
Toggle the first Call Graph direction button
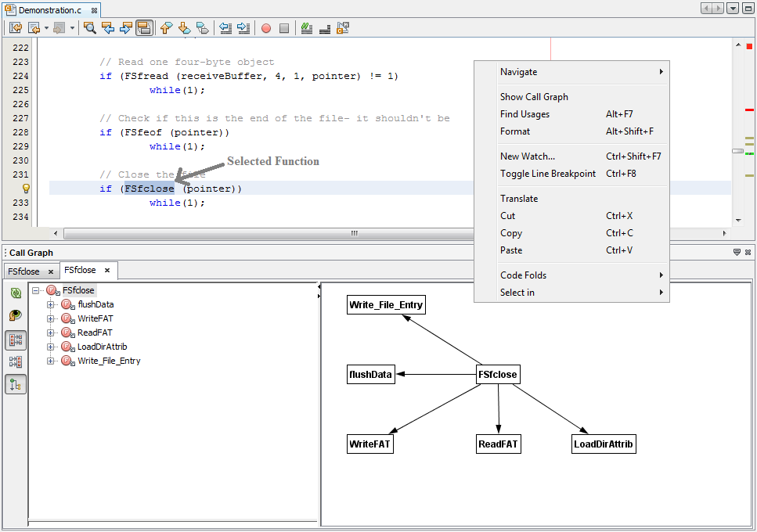click(16, 340)
